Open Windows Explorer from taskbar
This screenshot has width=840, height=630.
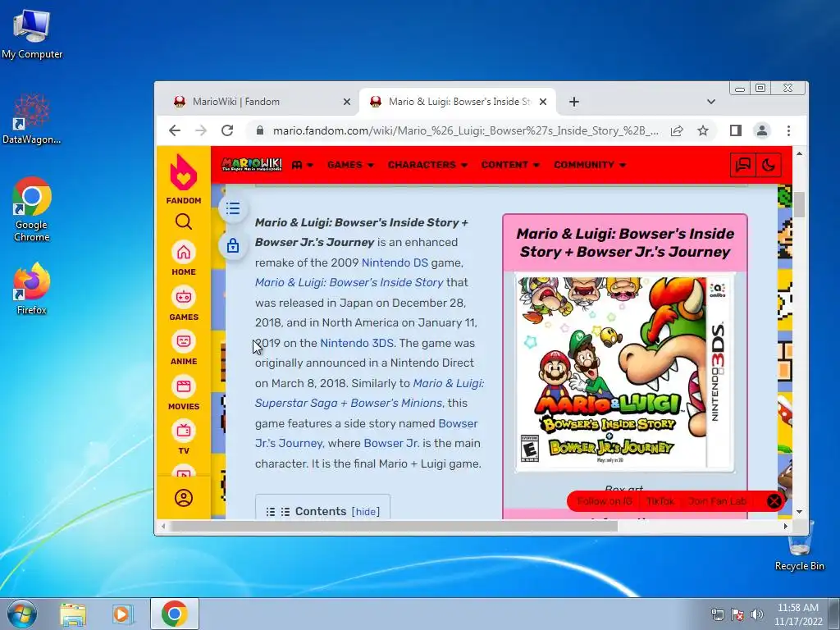(73, 614)
